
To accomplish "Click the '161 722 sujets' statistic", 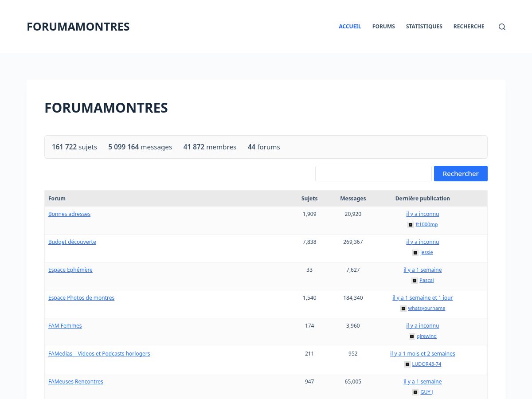I will [x=74, y=147].
